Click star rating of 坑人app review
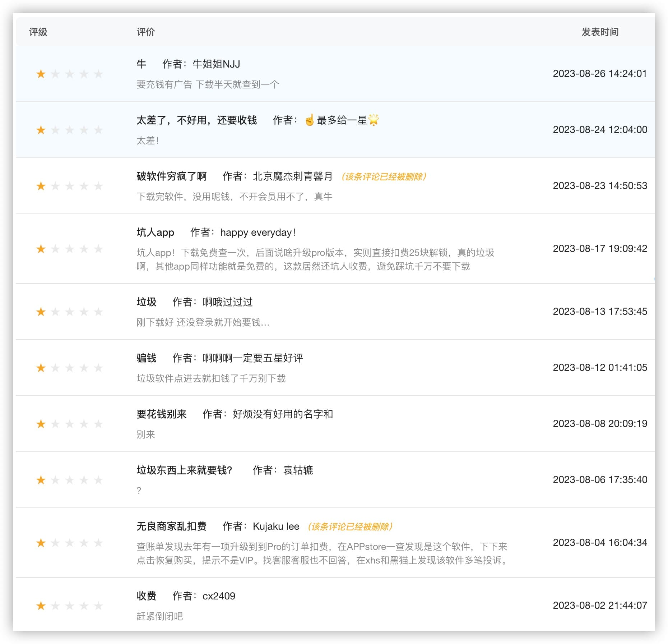 coord(70,249)
